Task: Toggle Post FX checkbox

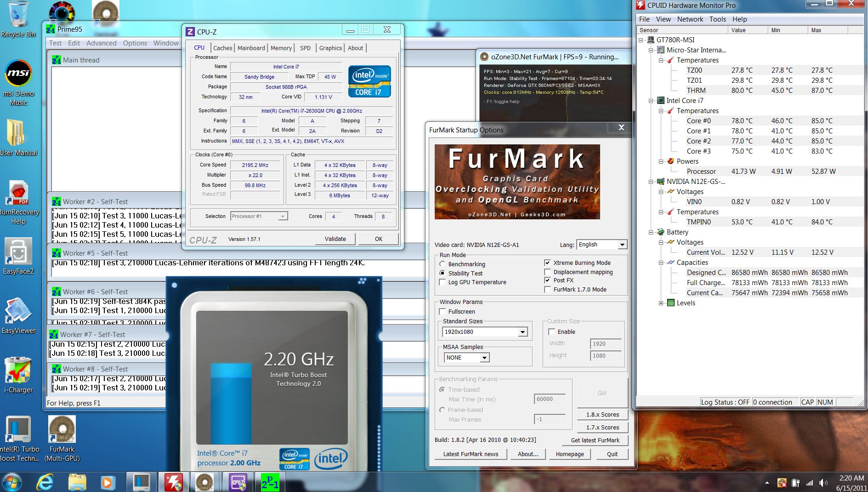Action: point(547,280)
